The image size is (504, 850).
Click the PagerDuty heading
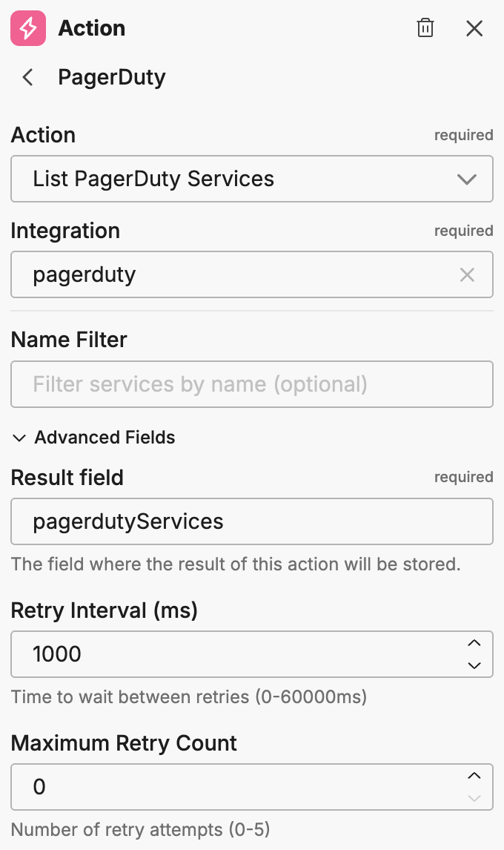111,77
